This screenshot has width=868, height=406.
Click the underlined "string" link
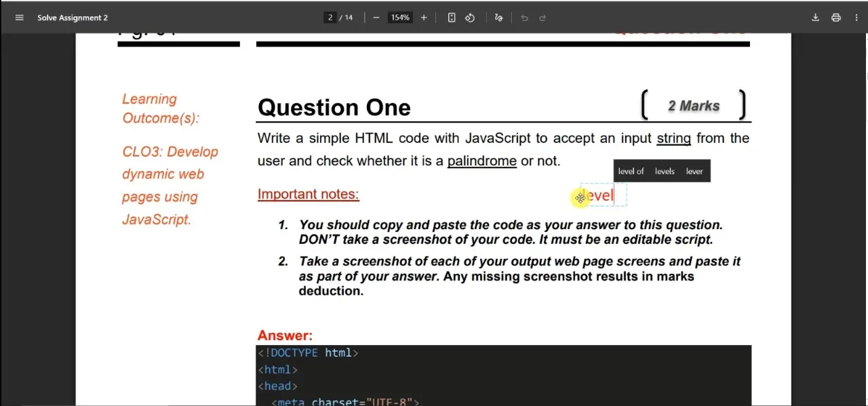673,138
